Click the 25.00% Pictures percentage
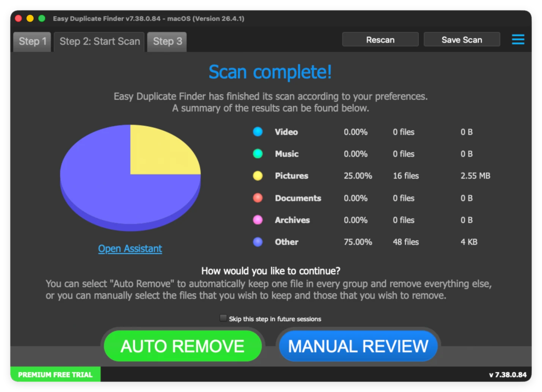The height and width of the screenshot is (392, 542). [x=358, y=176]
